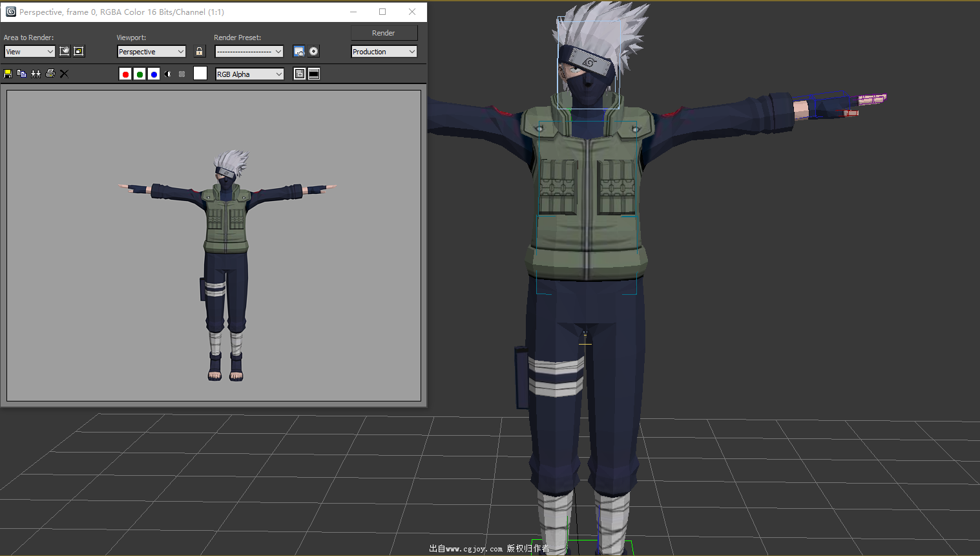
Task: Click the Save Image floppy icon
Action: (8, 74)
